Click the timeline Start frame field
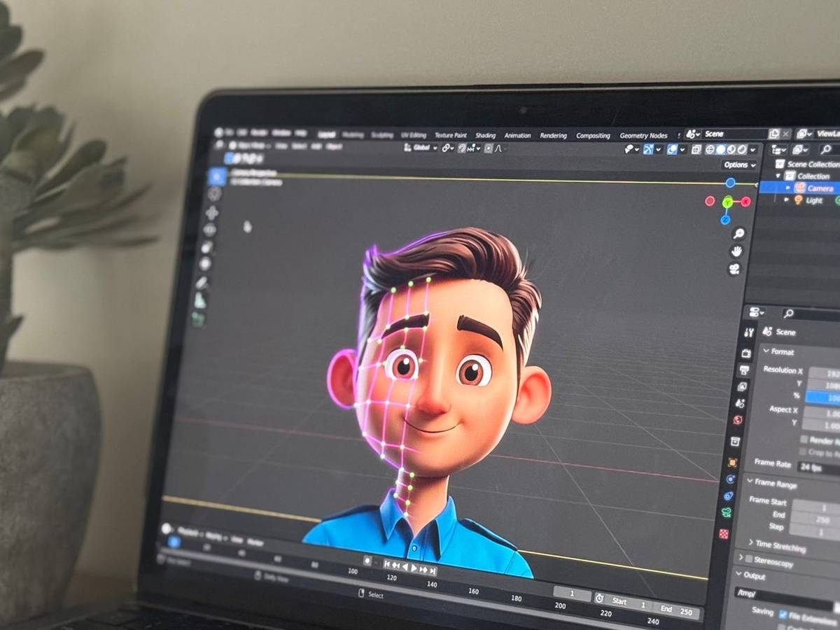This screenshot has width=840, height=630. [628, 601]
